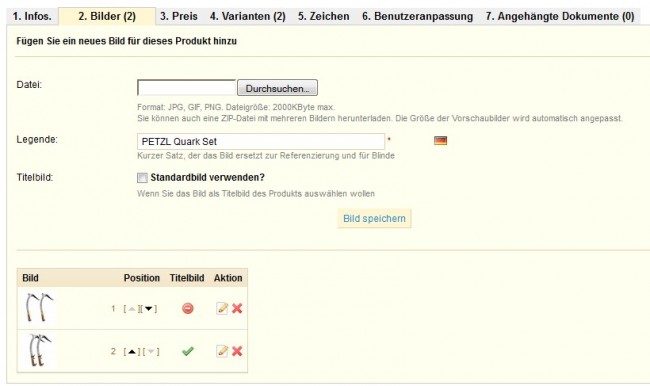Switch to the 3. Preis tab
Image resolution: width=650 pixels, height=386 pixels.
click(x=179, y=17)
